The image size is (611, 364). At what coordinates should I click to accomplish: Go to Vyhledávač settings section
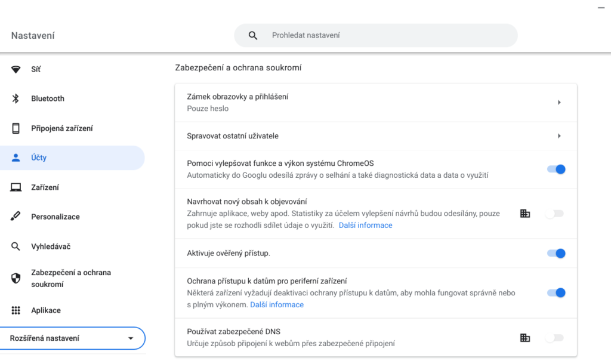pyautogui.click(x=51, y=246)
